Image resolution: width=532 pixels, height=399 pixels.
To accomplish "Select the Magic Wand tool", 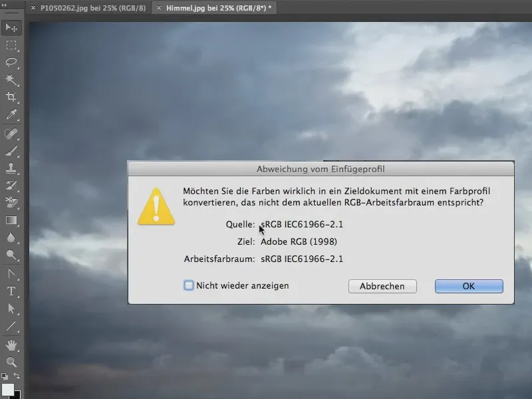I will coord(11,79).
